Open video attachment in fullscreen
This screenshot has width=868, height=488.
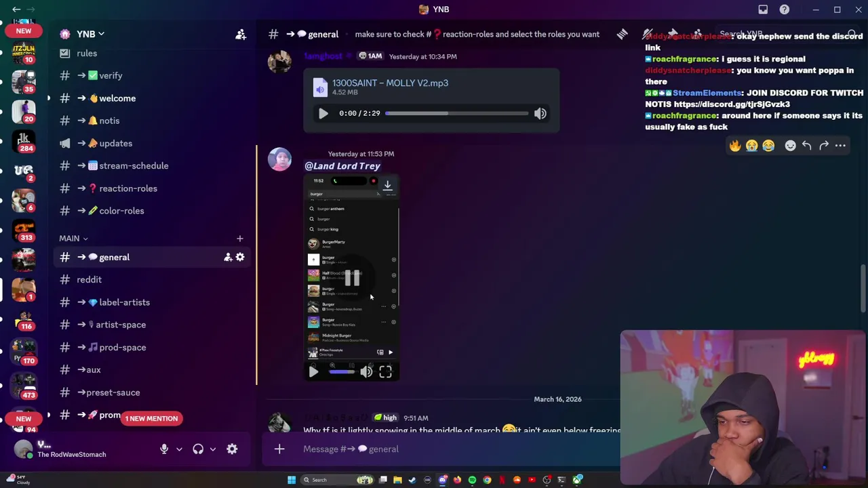click(385, 371)
